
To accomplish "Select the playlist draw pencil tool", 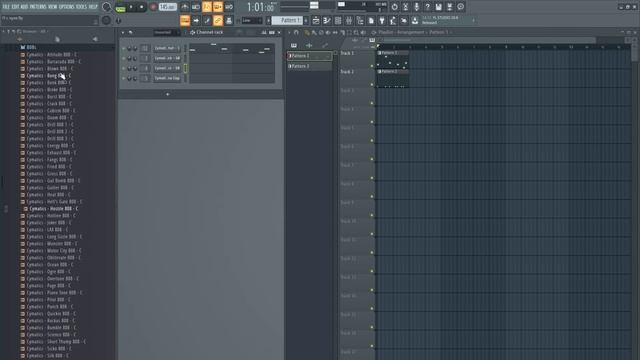I will coord(307,32).
